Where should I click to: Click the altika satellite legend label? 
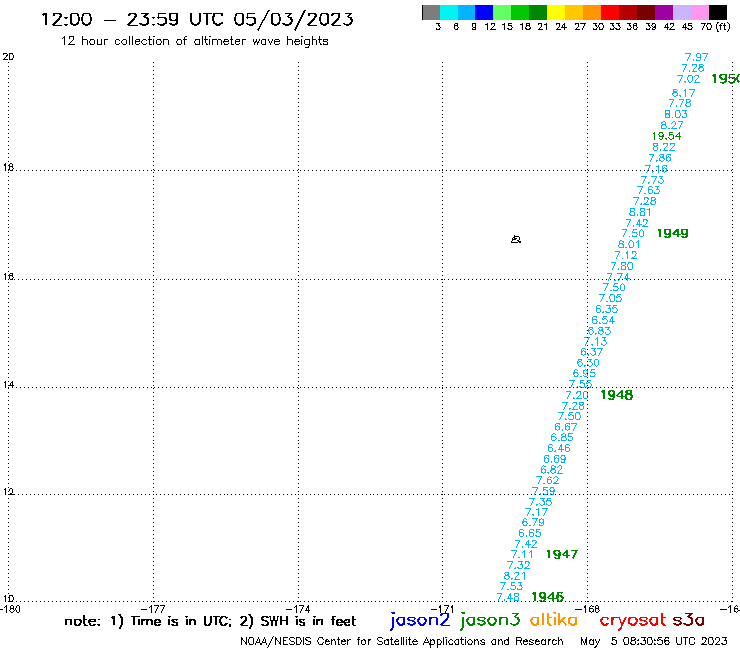[554, 620]
